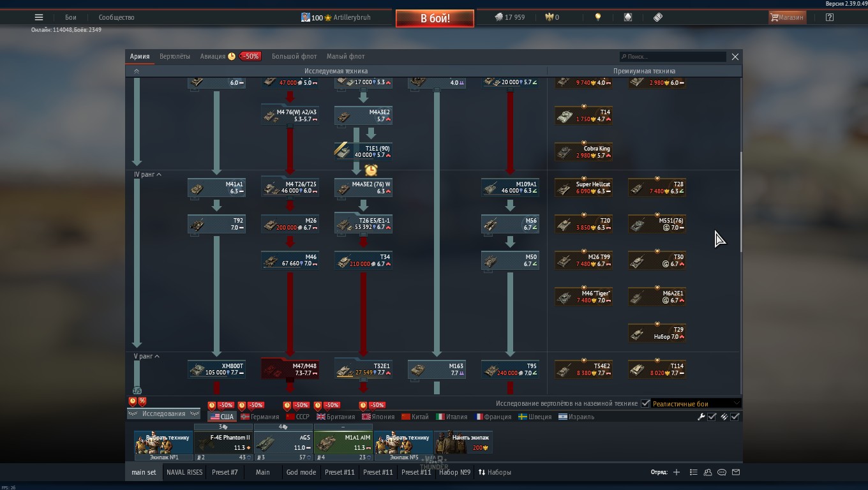Open the Реалистичные бои game mode dropdown
Screen dimensions: 868x490
[x=696, y=403]
